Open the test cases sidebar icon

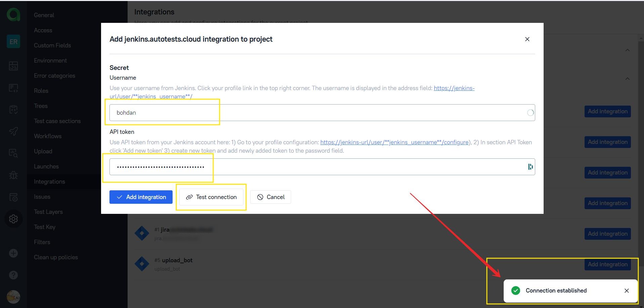click(x=13, y=88)
